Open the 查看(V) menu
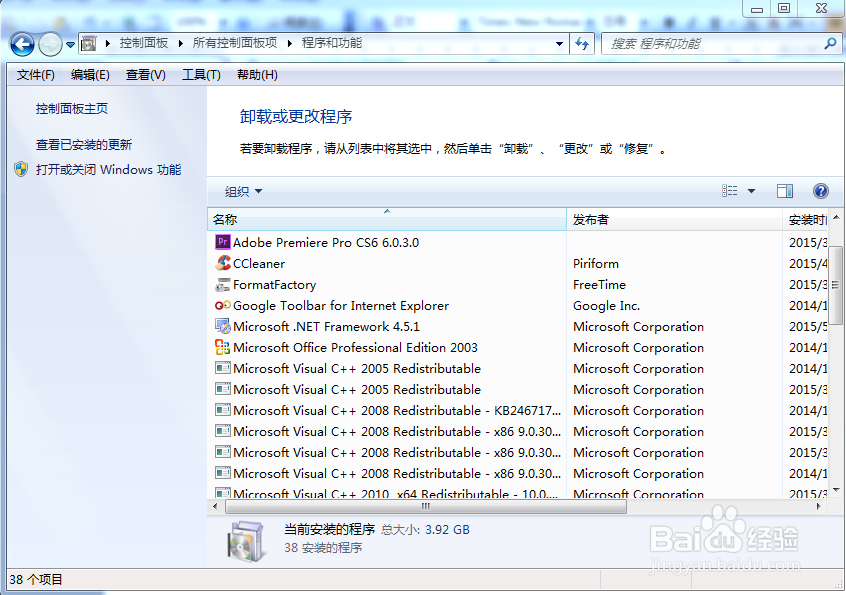 pos(146,75)
